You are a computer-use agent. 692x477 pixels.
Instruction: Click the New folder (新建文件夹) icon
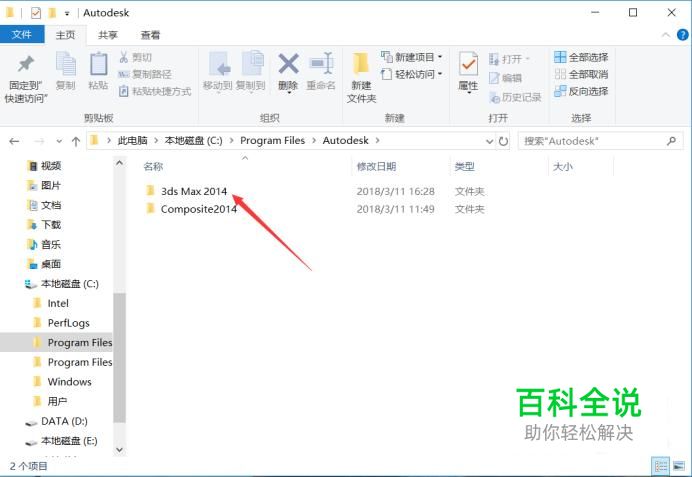(x=361, y=64)
